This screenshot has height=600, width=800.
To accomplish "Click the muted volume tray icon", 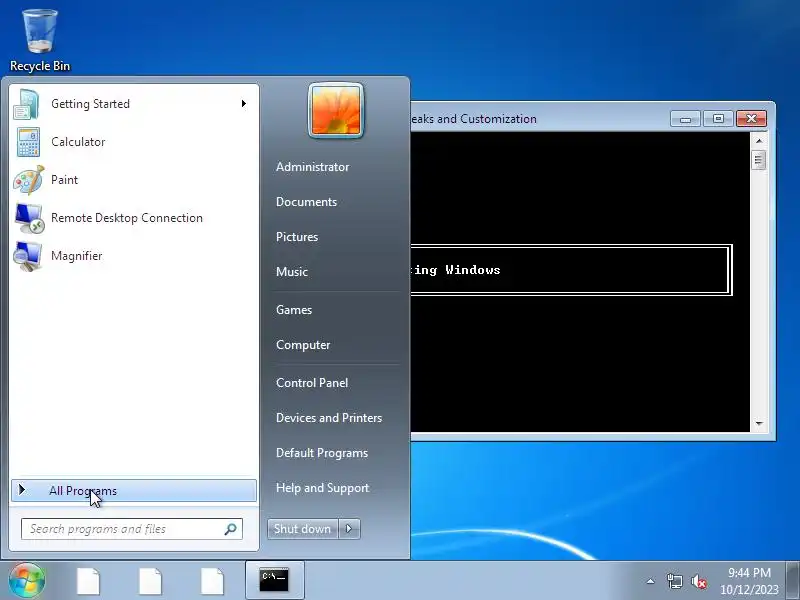I will [698, 581].
